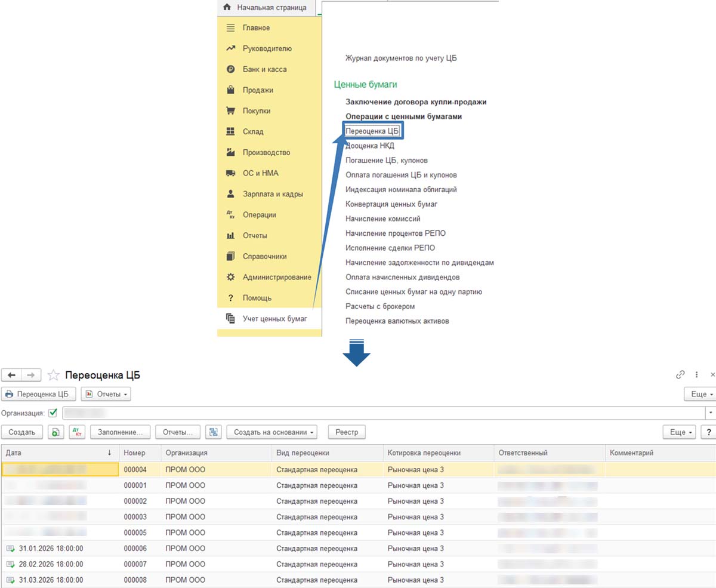Image resolution: width=716 pixels, height=588 pixels.
Task: Click the Справочники book icon
Action: point(231,256)
